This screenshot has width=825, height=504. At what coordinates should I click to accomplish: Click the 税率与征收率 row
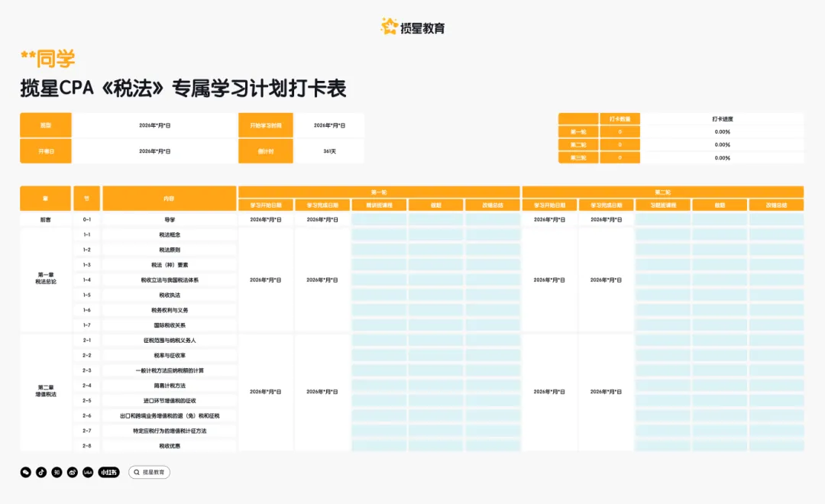[x=170, y=355]
